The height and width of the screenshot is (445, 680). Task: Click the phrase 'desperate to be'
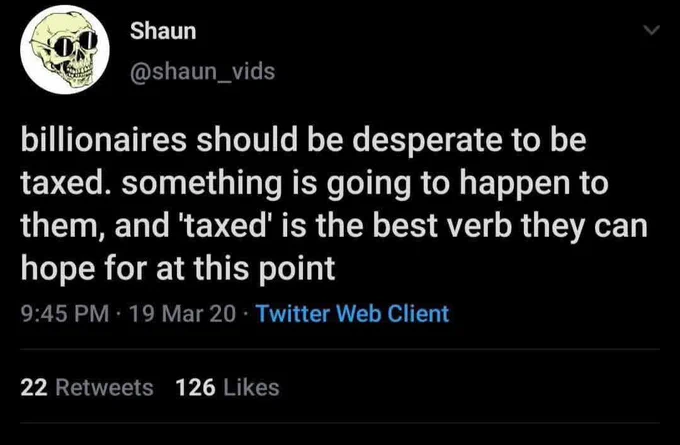[469, 141]
